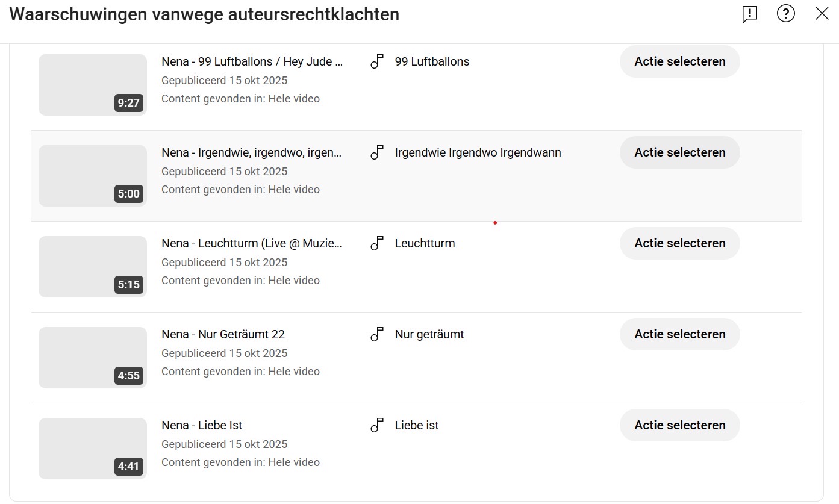
Task: Open video title Nena - Liebe Ist
Action: coord(202,425)
